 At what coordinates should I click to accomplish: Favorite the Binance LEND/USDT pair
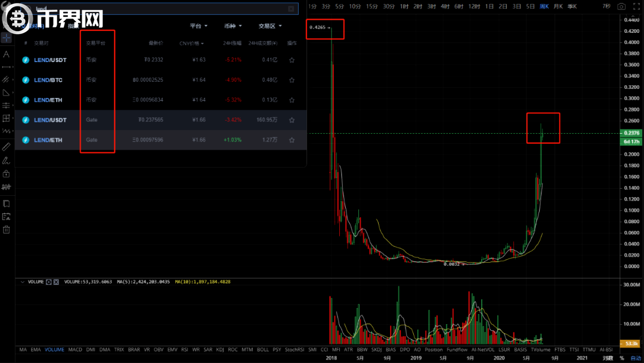click(x=292, y=60)
